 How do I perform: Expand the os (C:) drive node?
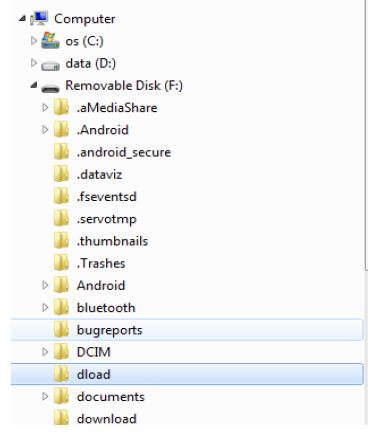pos(33,41)
